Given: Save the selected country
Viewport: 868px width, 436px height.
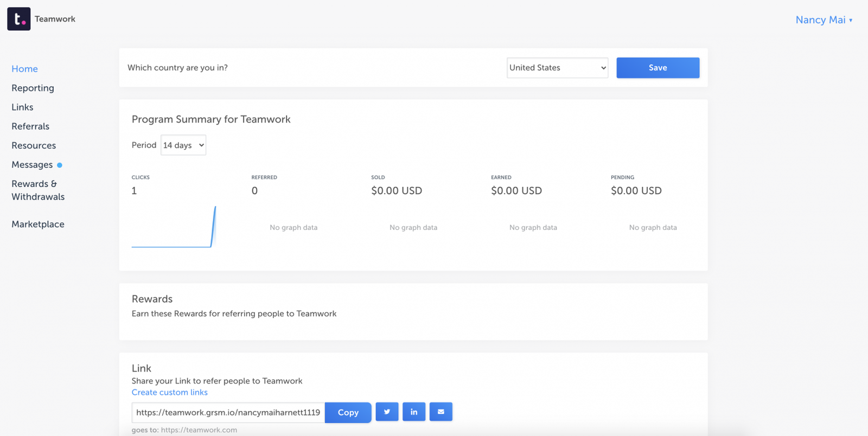Looking at the screenshot, I should 658,68.
